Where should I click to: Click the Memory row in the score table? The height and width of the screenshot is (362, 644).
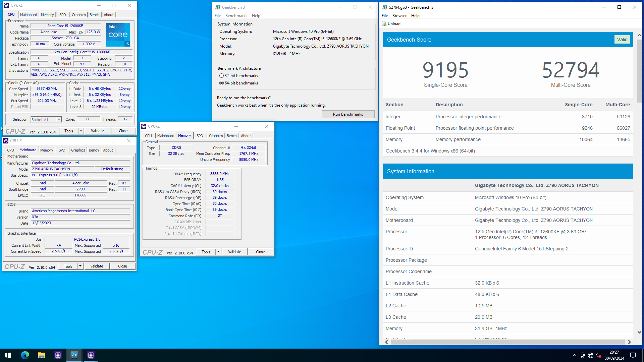coord(508,139)
